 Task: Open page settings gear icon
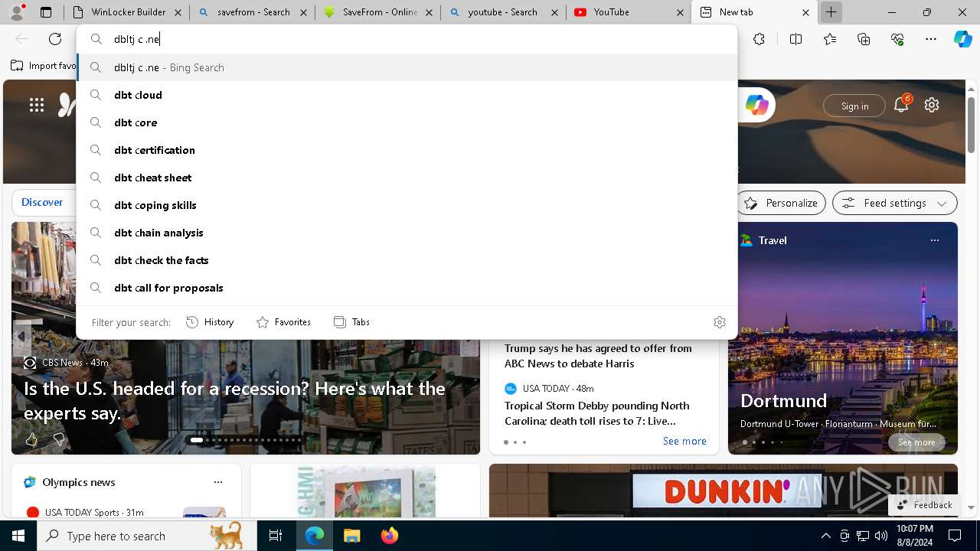coord(932,105)
